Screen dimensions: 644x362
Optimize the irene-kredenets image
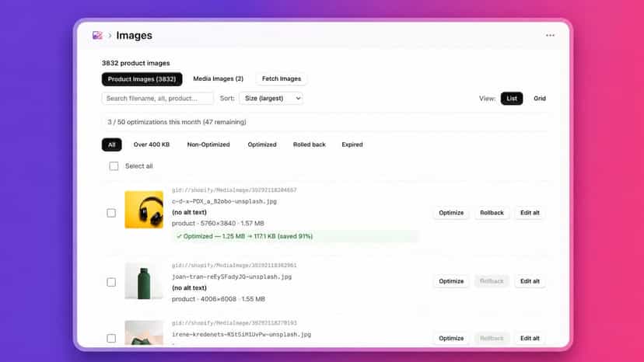(x=451, y=338)
